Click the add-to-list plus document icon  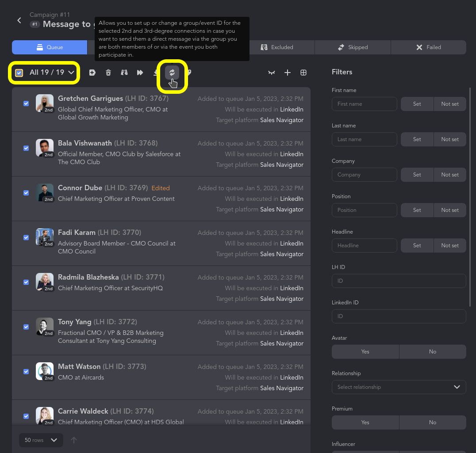[x=92, y=73]
